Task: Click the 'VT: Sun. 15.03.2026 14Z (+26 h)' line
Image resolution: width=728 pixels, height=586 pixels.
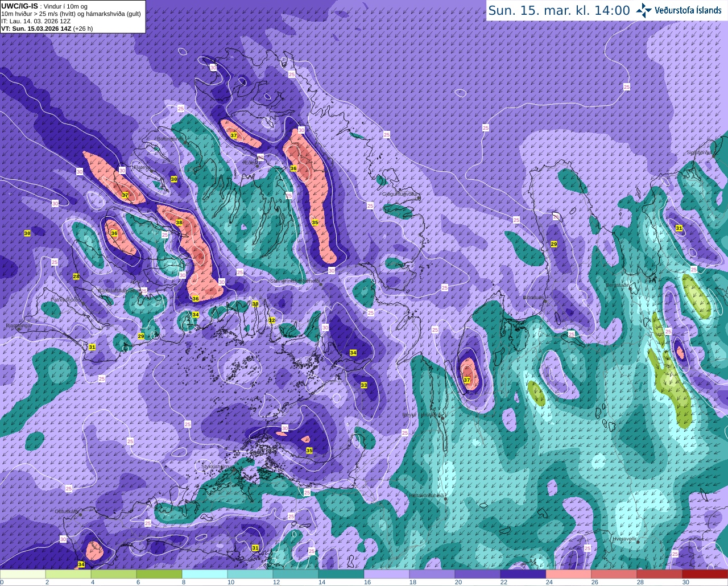Action: (x=47, y=28)
